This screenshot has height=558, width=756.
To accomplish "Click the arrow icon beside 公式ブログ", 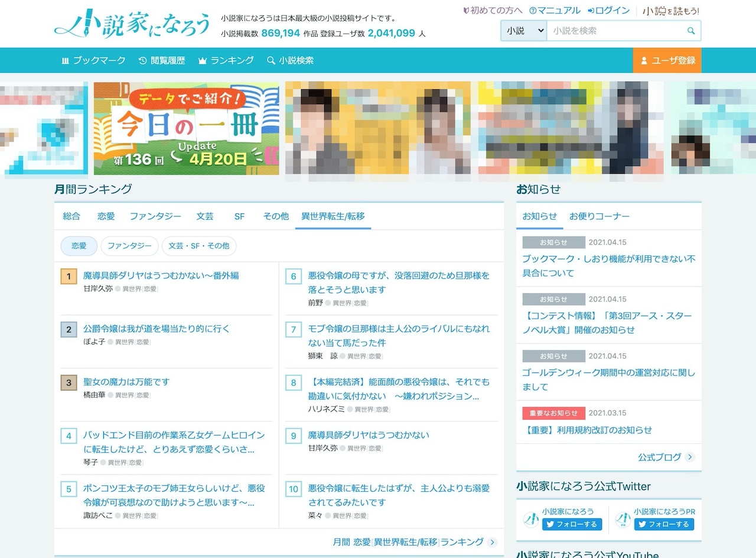I will coord(690,457).
